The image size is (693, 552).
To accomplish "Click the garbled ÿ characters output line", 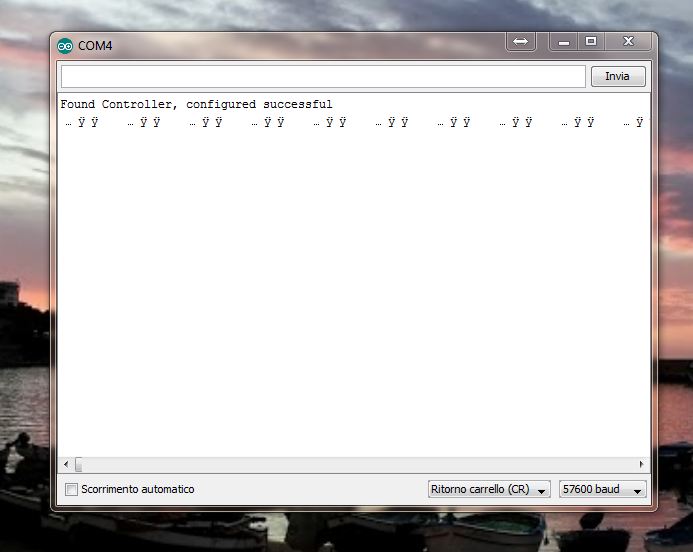I will click(x=355, y=122).
